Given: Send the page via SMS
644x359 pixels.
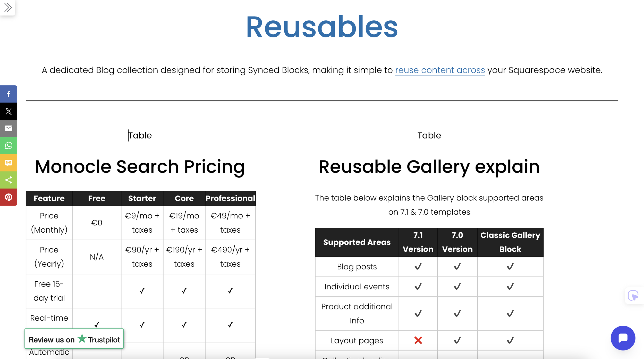Looking at the screenshot, I should tap(9, 163).
